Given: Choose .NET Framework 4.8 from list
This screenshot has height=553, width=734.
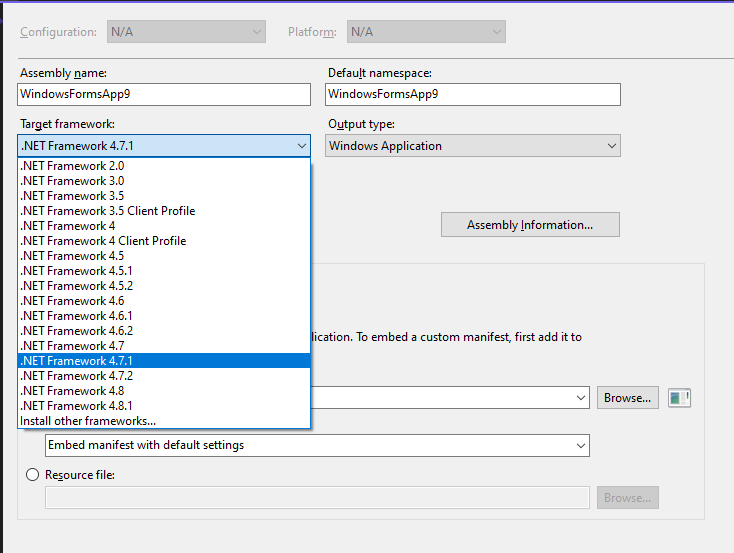Looking at the screenshot, I should point(164,391).
